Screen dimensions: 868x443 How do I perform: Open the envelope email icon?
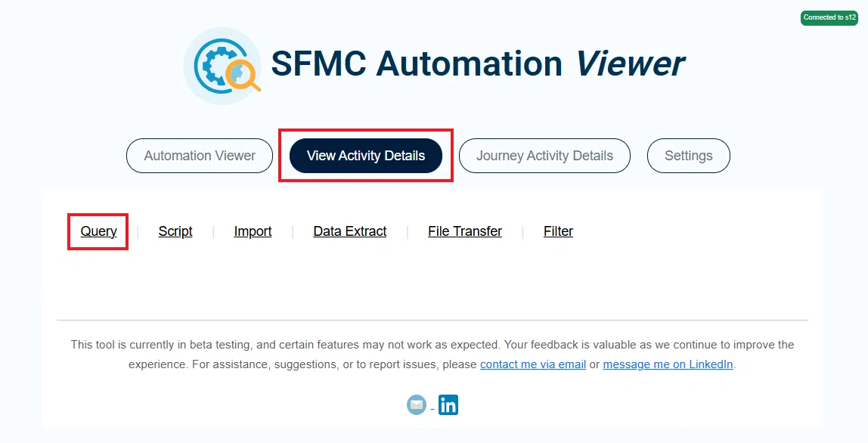pyautogui.click(x=417, y=404)
